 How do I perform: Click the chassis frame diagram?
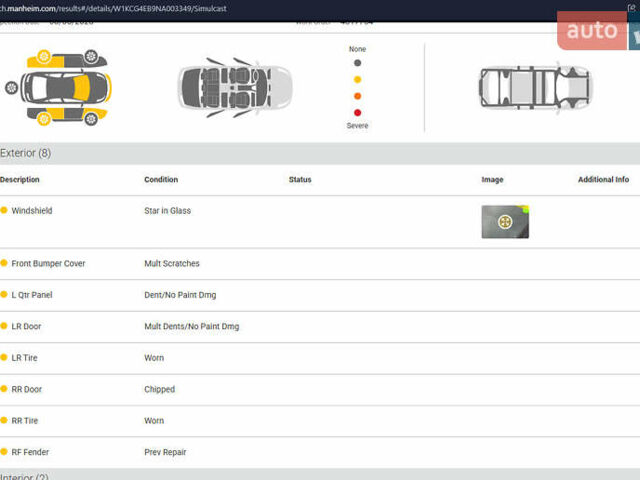click(535, 88)
